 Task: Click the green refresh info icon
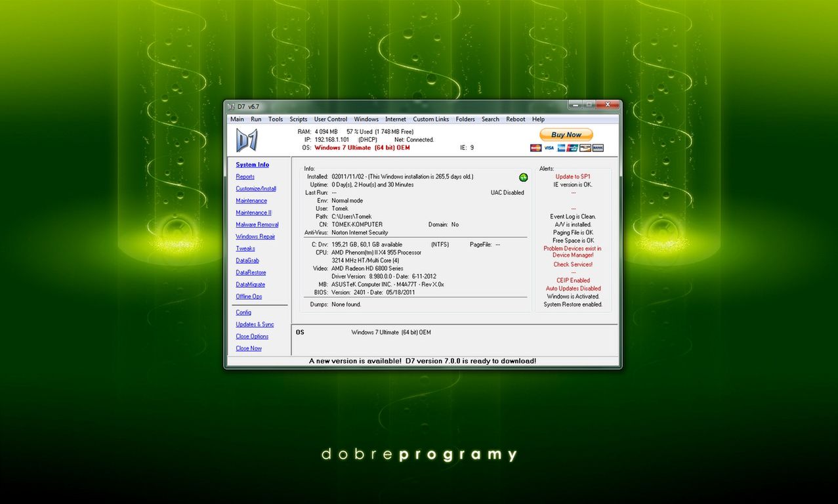pyautogui.click(x=523, y=177)
